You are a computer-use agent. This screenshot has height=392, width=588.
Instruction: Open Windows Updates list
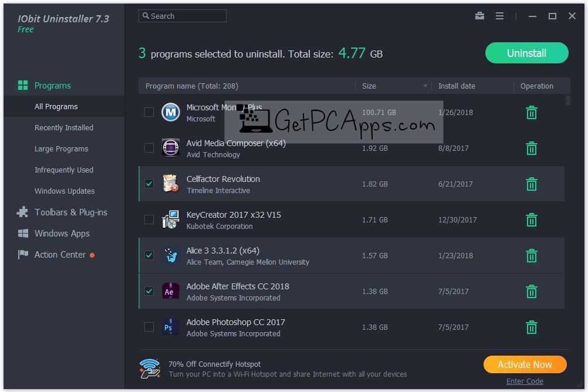pyautogui.click(x=65, y=191)
